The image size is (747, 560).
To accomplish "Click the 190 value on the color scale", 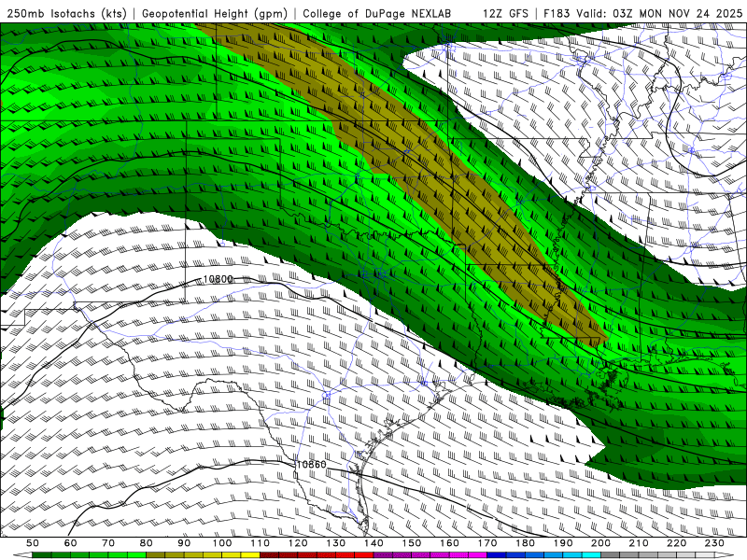I will (x=563, y=543).
